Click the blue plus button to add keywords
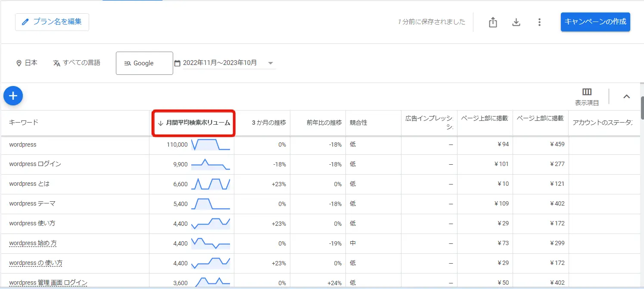Viewport: 644px width, 289px height. coord(13,95)
